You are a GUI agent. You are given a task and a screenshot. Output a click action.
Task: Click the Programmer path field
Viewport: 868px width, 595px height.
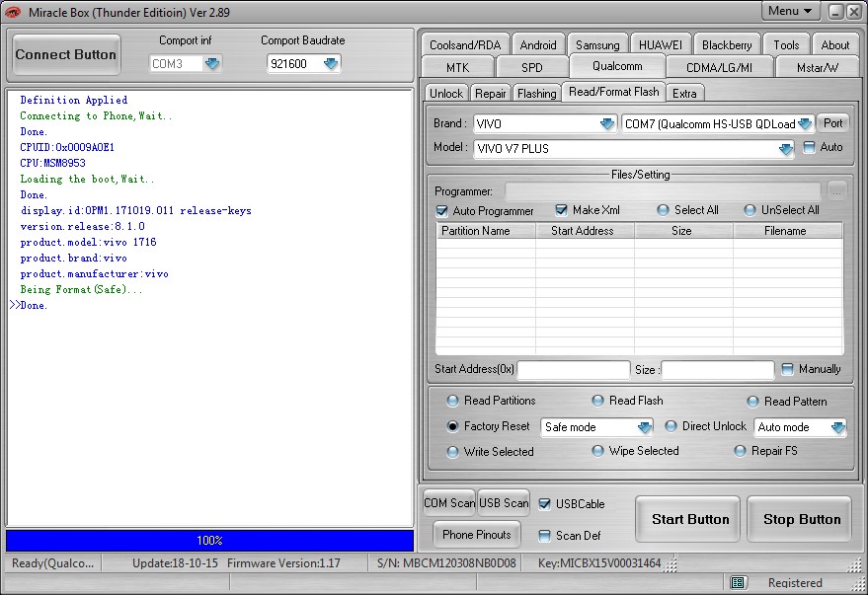point(663,191)
